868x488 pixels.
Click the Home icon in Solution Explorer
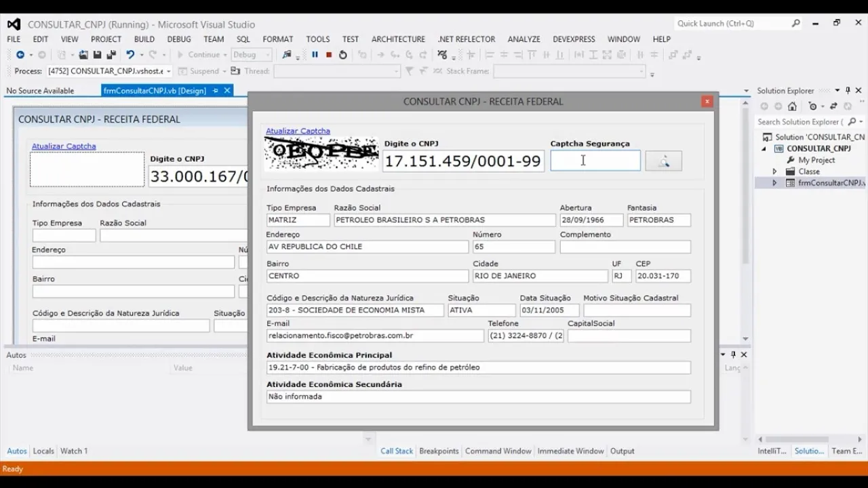point(792,106)
